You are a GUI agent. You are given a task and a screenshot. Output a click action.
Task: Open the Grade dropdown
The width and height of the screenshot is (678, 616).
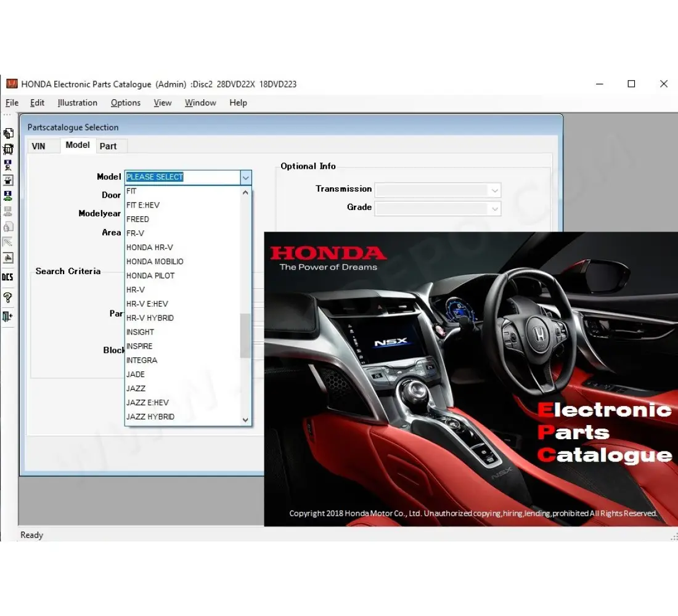(494, 208)
